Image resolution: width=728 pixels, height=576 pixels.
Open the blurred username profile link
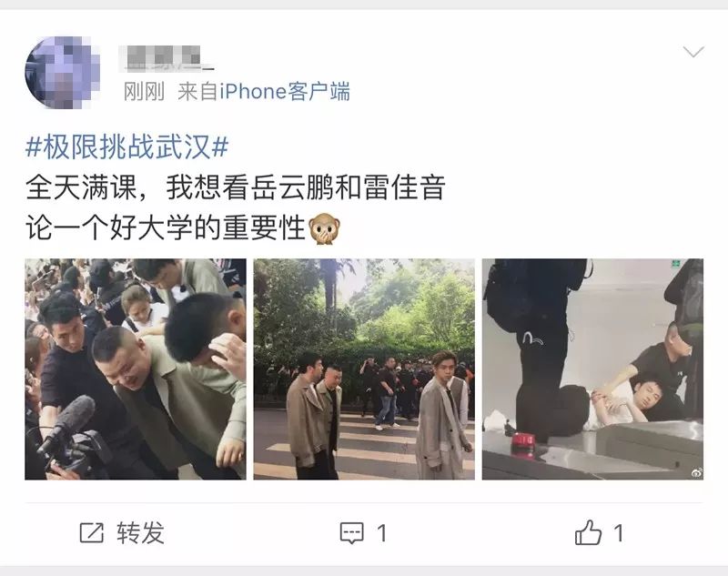167,58
